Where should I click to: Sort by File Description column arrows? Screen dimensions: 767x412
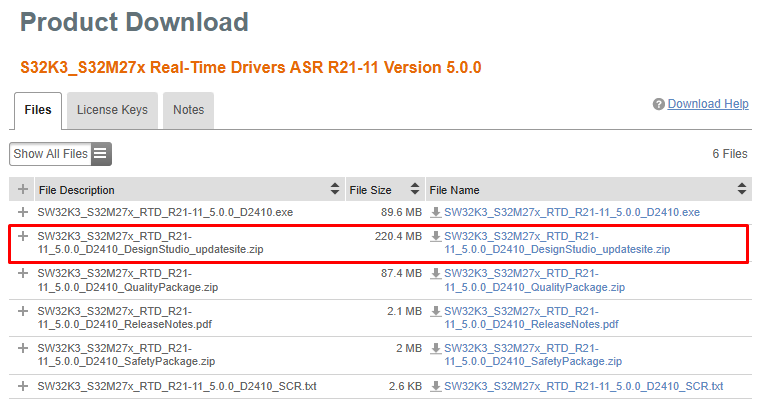(335, 189)
